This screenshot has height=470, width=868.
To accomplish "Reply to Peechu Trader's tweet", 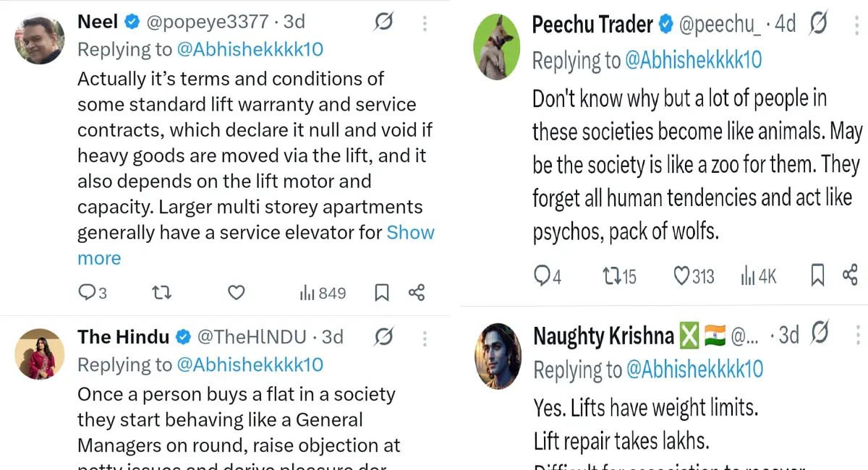I will (x=548, y=275).
